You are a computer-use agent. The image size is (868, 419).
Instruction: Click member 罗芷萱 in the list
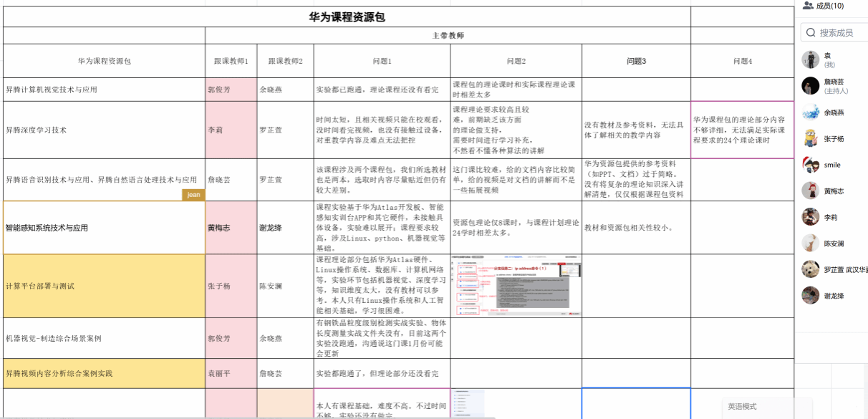point(834,269)
